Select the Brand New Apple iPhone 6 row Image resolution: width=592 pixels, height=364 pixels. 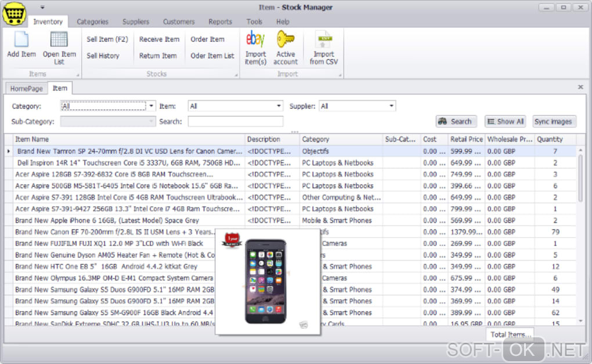[290, 221]
